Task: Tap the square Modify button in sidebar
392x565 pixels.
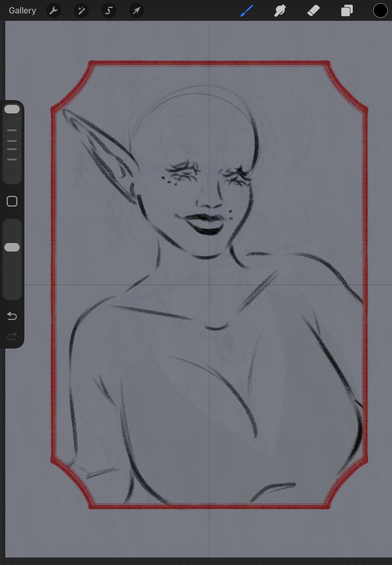Action: pyautogui.click(x=12, y=201)
